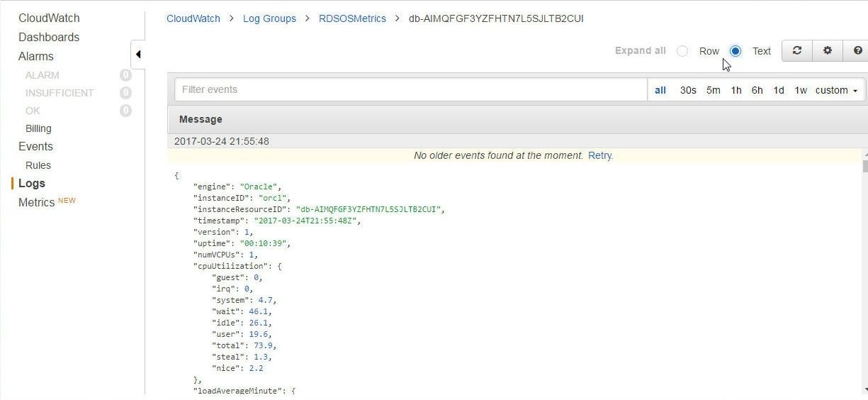Open Logs in the sidebar

click(32, 183)
